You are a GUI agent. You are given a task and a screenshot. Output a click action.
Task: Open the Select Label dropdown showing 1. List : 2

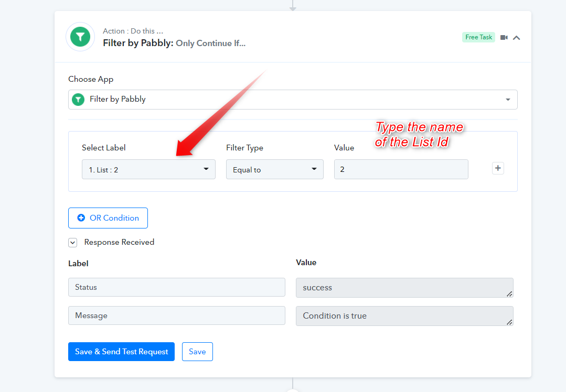(x=149, y=169)
